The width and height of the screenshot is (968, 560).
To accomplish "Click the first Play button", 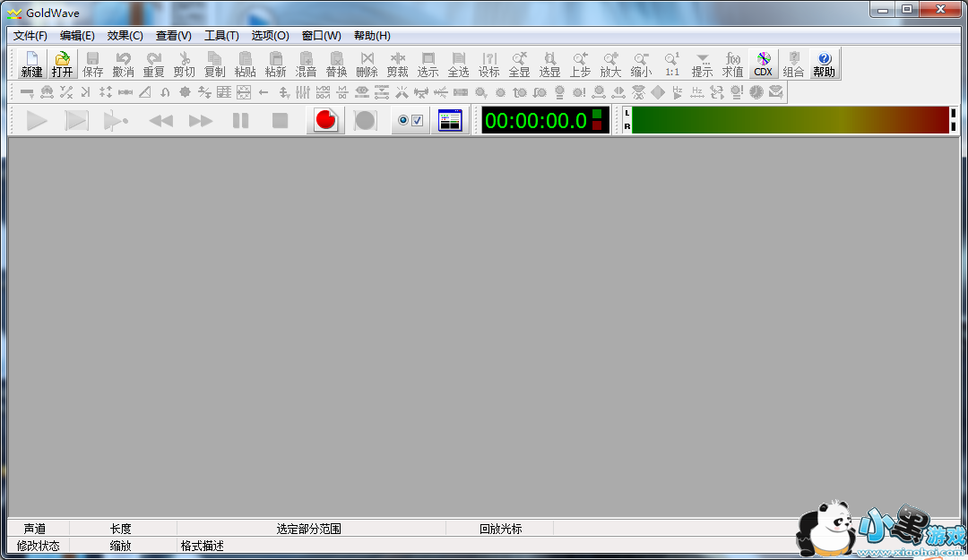I will click(37, 120).
